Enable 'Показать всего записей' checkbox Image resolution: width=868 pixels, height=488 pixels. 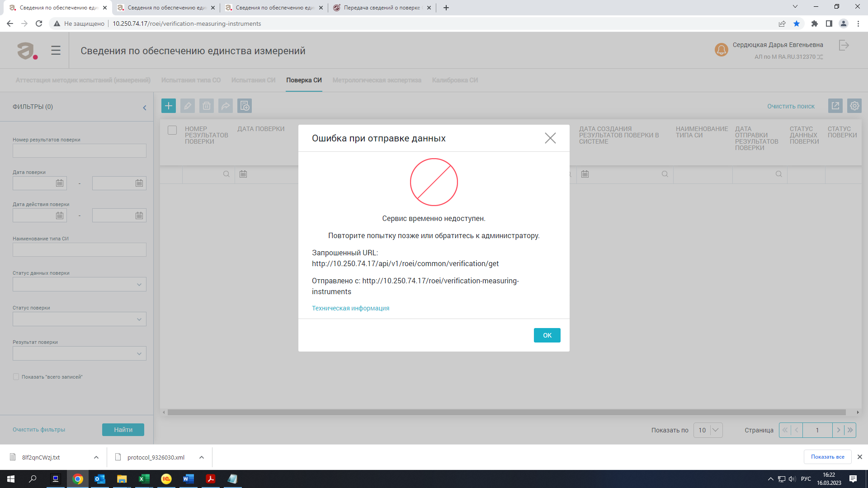click(16, 377)
